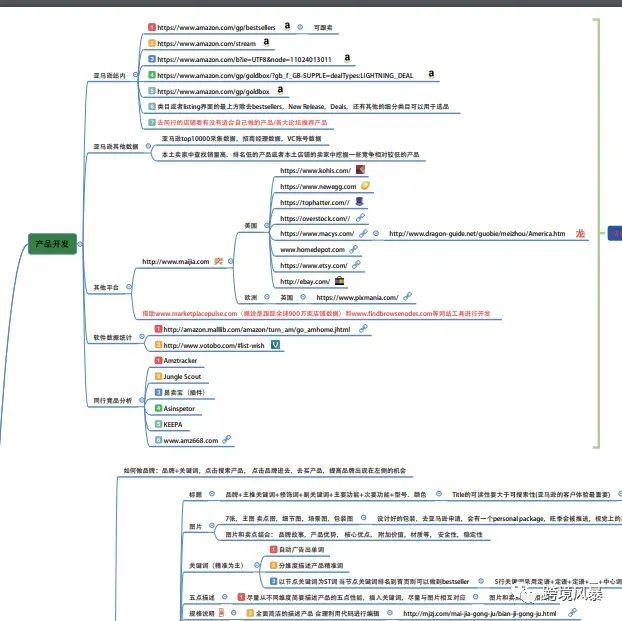The height and width of the screenshot is (621, 622).
Task: Click the Votobo V icon
Action: coord(275,344)
